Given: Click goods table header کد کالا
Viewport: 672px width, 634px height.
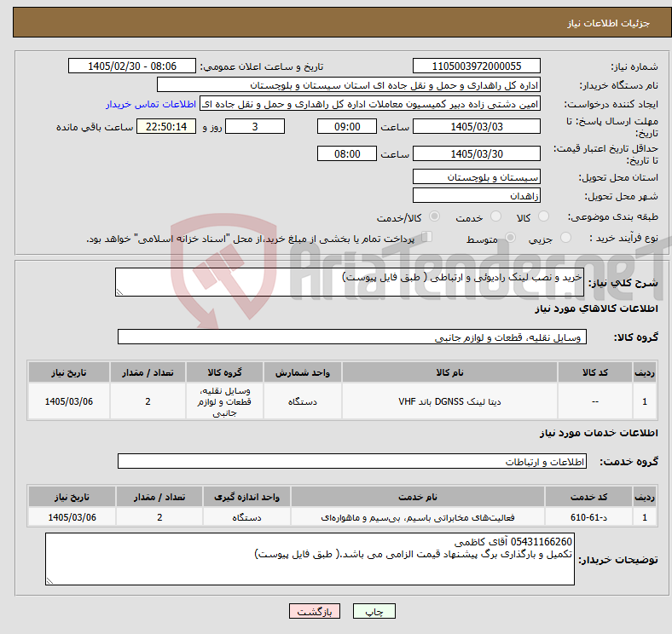Looking at the screenshot, I should [595, 372].
